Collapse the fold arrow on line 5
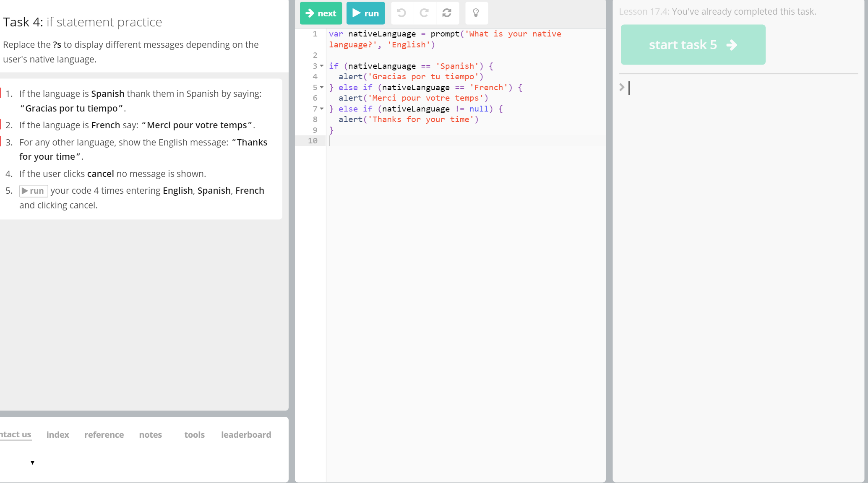 322,87
